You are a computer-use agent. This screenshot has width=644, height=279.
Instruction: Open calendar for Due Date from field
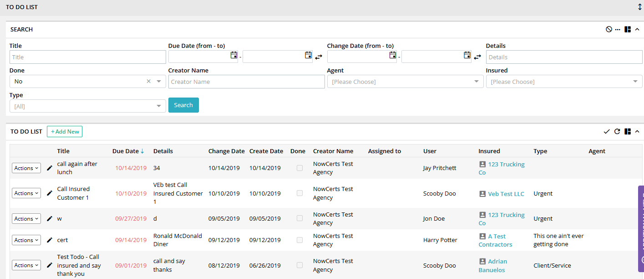coord(234,55)
